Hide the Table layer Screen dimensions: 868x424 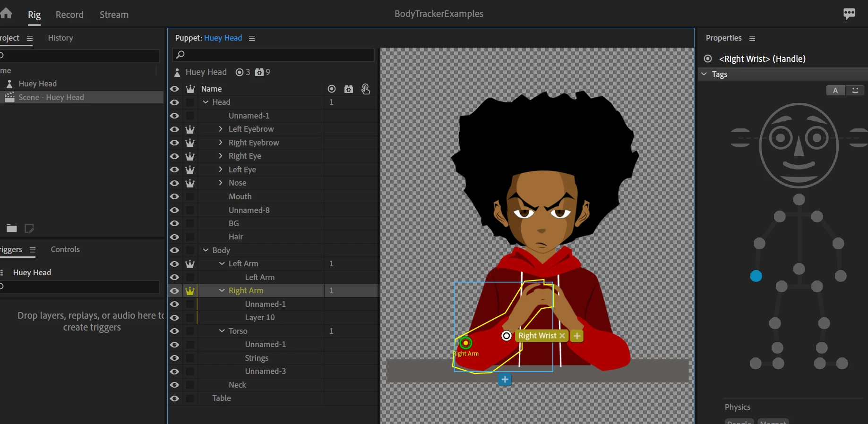175,399
